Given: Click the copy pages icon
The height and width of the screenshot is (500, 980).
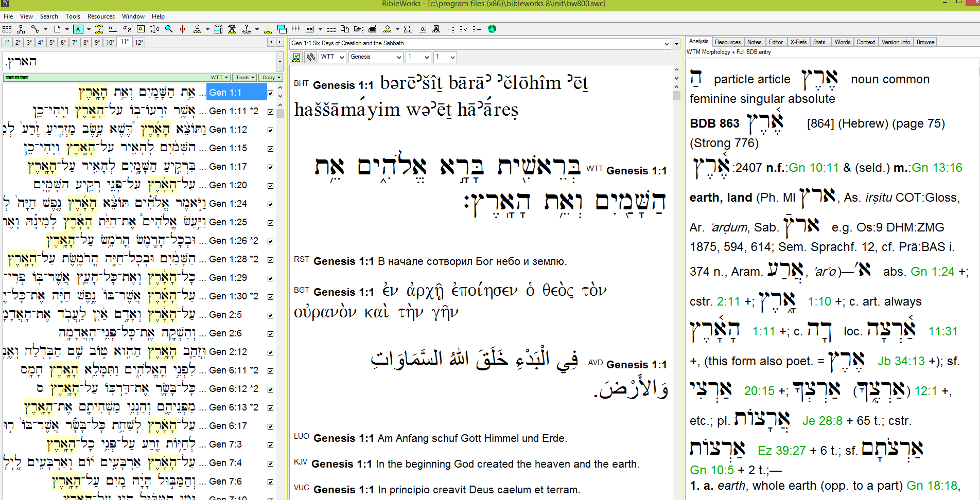Looking at the screenshot, I should pos(345,29).
